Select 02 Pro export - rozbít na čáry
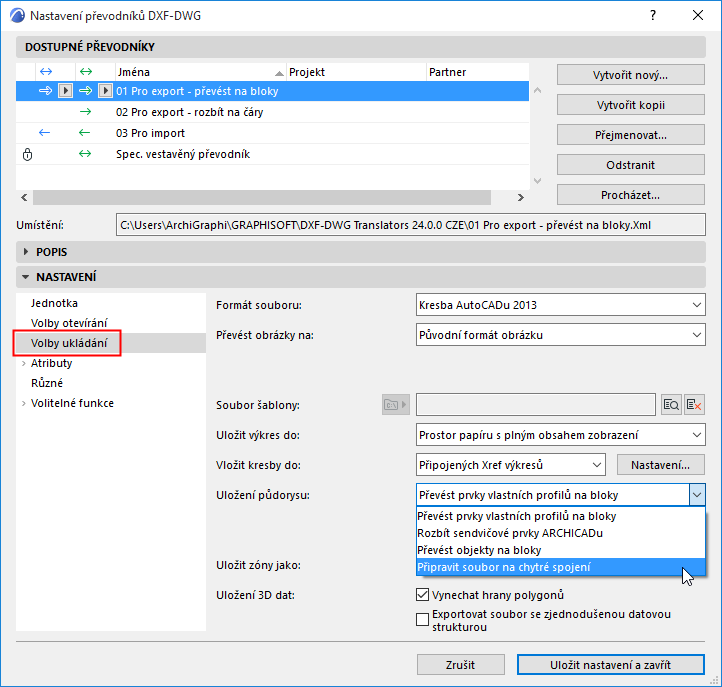 click(x=272, y=112)
